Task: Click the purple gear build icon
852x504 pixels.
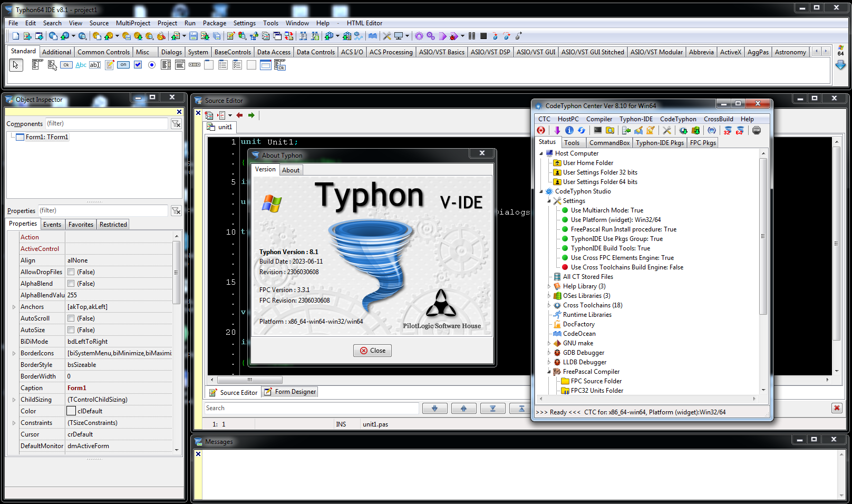Action: [419, 36]
